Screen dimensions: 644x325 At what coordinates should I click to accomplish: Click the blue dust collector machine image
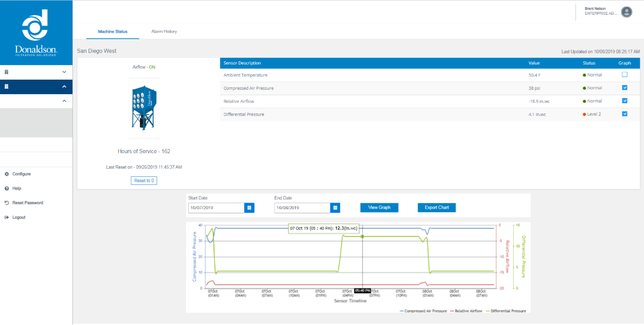click(x=144, y=108)
